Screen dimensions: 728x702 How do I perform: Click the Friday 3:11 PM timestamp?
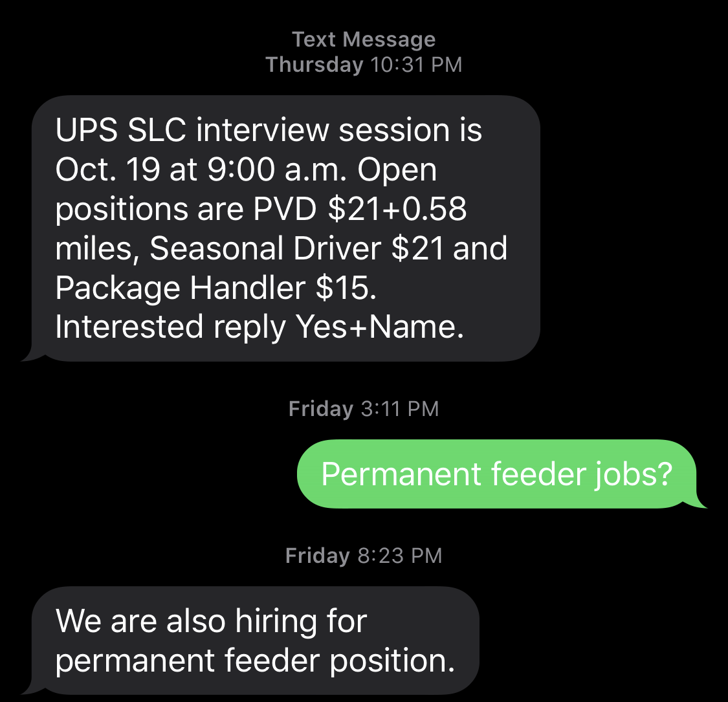coord(364,409)
